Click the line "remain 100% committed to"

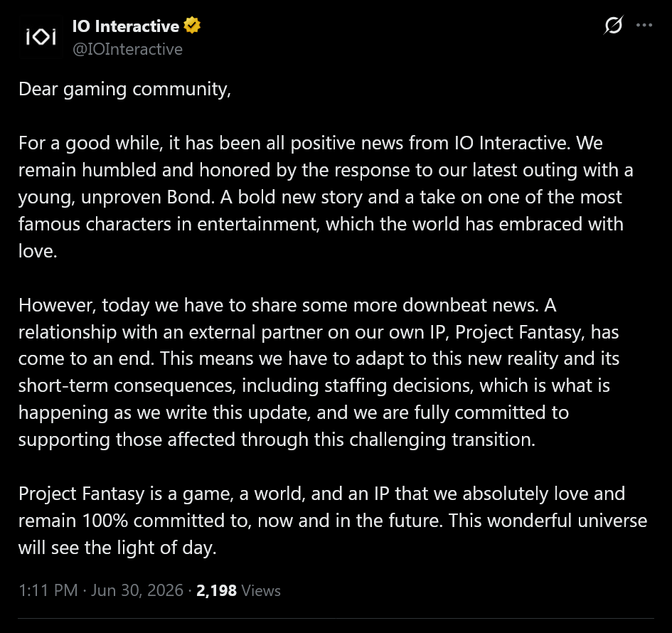333,521
